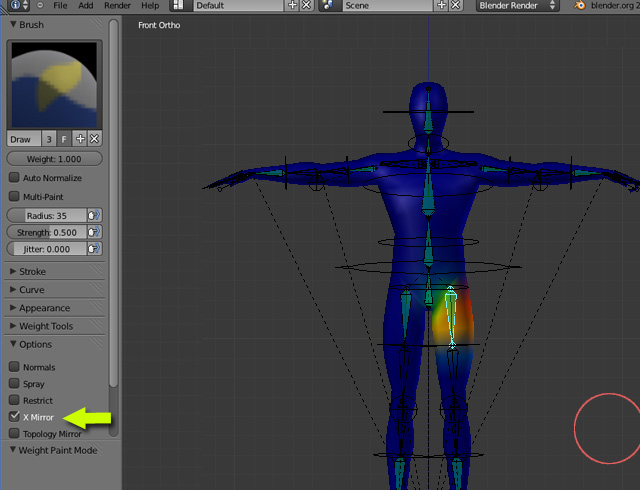
Task: Delete the current Scene
Action: [x=456, y=5]
